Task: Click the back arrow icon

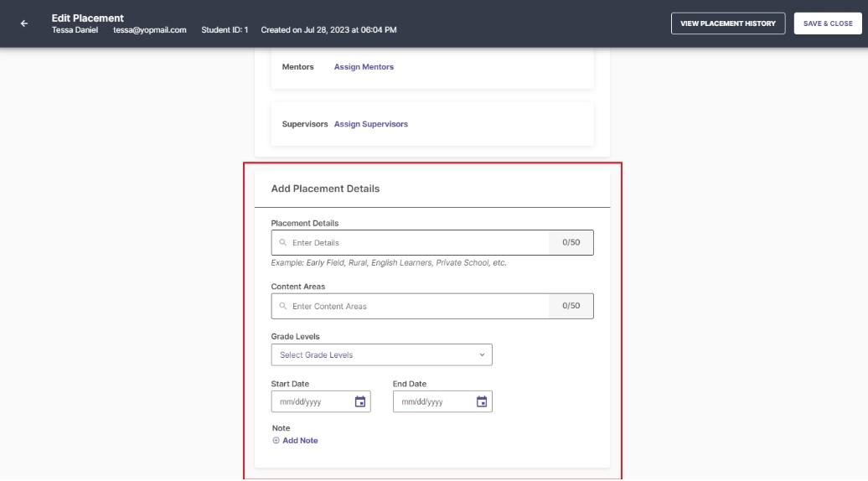Action: point(24,23)
